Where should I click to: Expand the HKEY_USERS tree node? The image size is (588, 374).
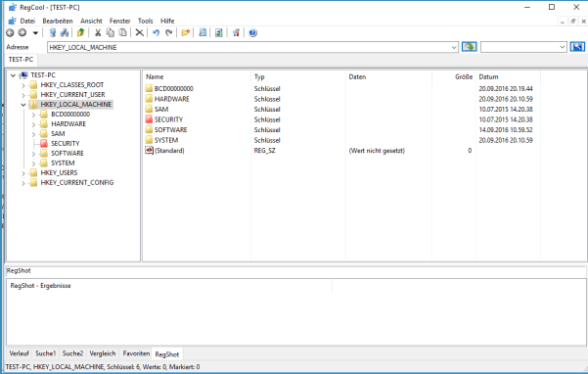(x=23, y=173)
